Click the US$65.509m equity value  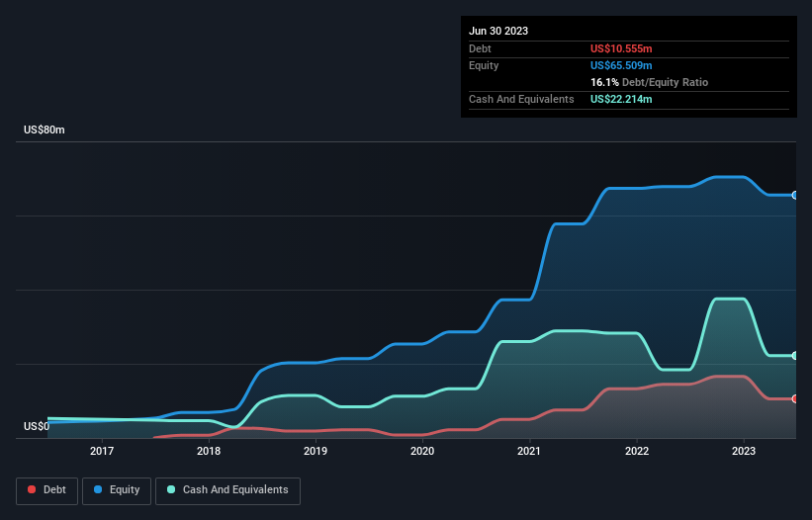point(621,65)
